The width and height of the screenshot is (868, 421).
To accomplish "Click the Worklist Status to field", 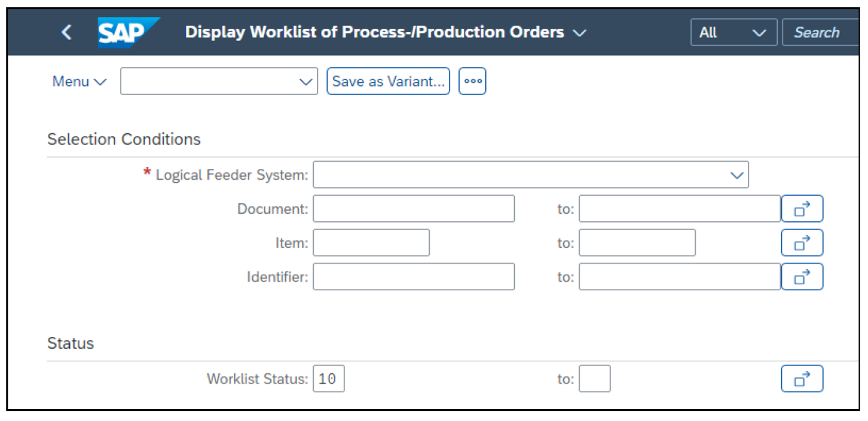I will [x=594, y=378].
